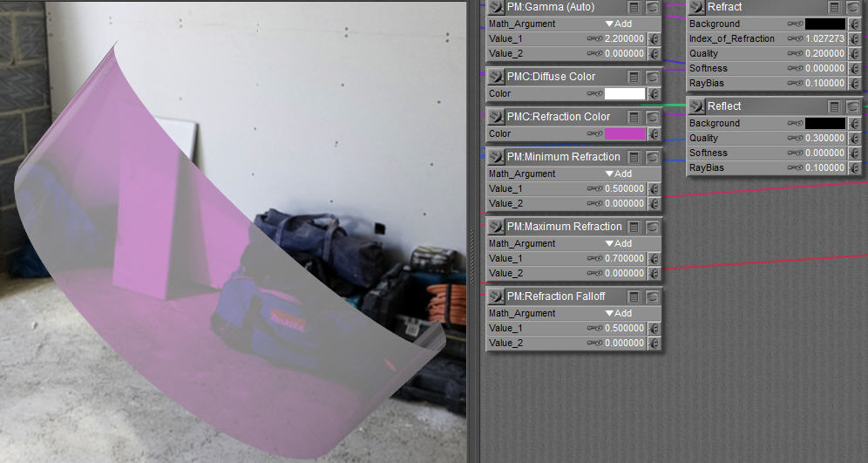
Task: Toggle preview of PM:Gamma (Auto) node
Action: point(653,7)
